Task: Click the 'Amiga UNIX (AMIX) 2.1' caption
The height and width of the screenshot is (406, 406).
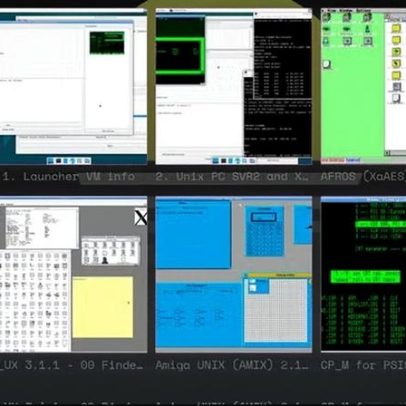Action: (232, 365)
